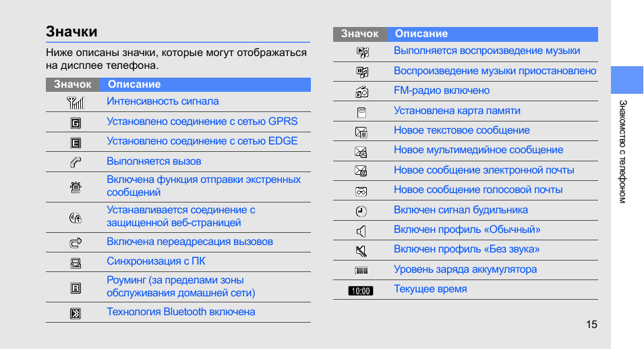Click the Silent profile muted speaker icon
Image resolution: width=644 pixels, height=349 pixels.
pos(361,250)
